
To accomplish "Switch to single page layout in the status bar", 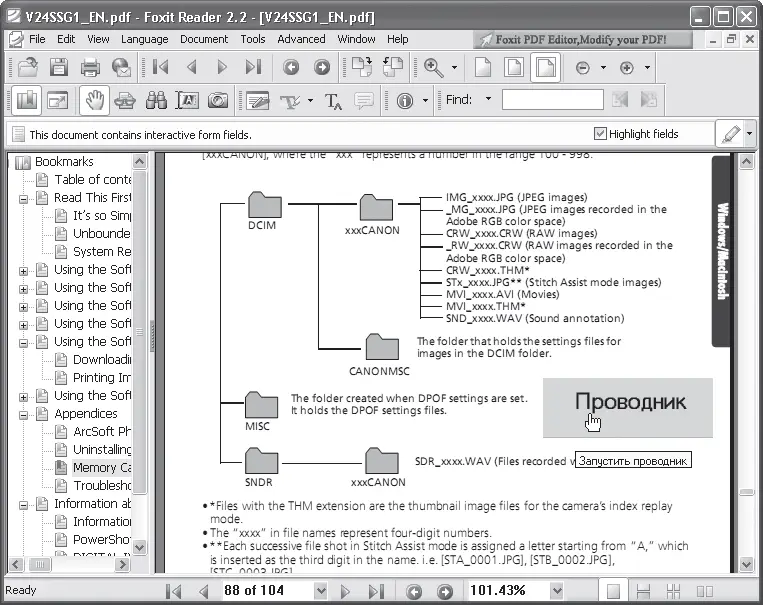I will pos(613,591).
